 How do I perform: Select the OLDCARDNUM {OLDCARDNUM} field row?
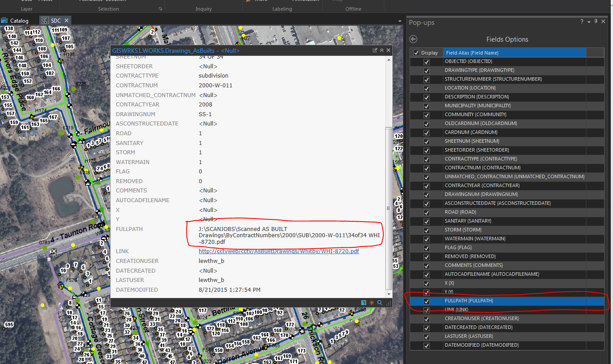pos(506,123)
